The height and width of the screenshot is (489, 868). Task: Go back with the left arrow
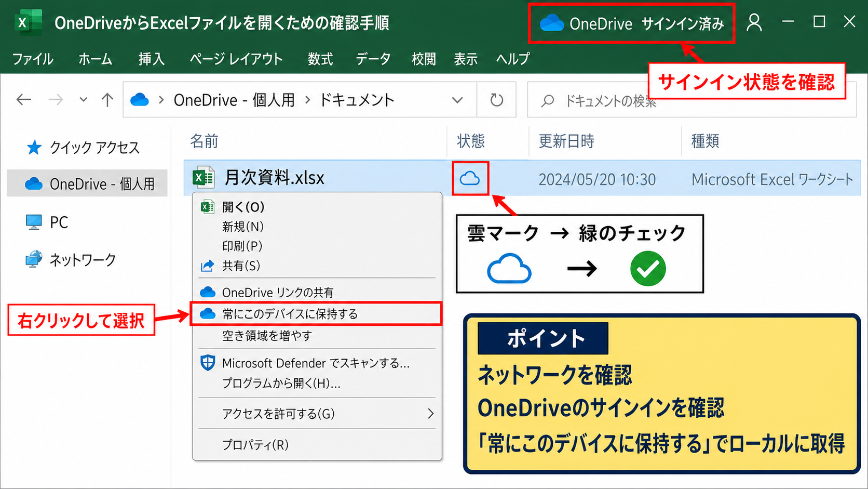point(24,99)
